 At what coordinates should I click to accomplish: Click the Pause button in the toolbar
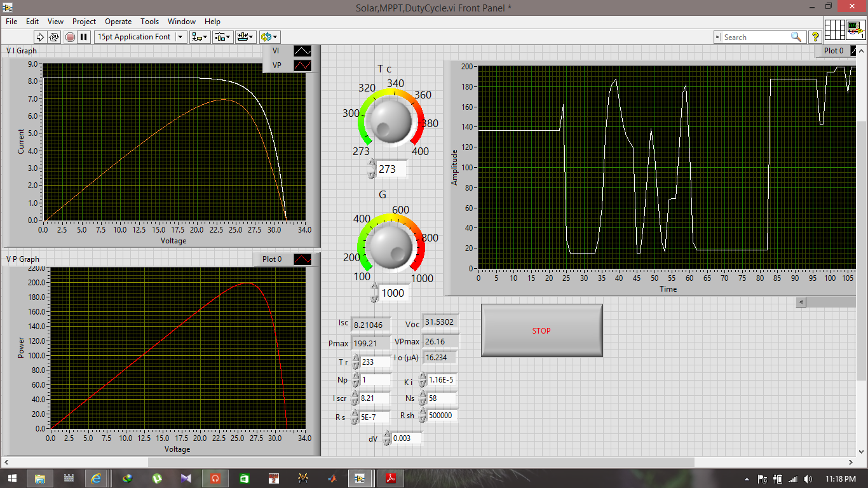tap(84, 37)
